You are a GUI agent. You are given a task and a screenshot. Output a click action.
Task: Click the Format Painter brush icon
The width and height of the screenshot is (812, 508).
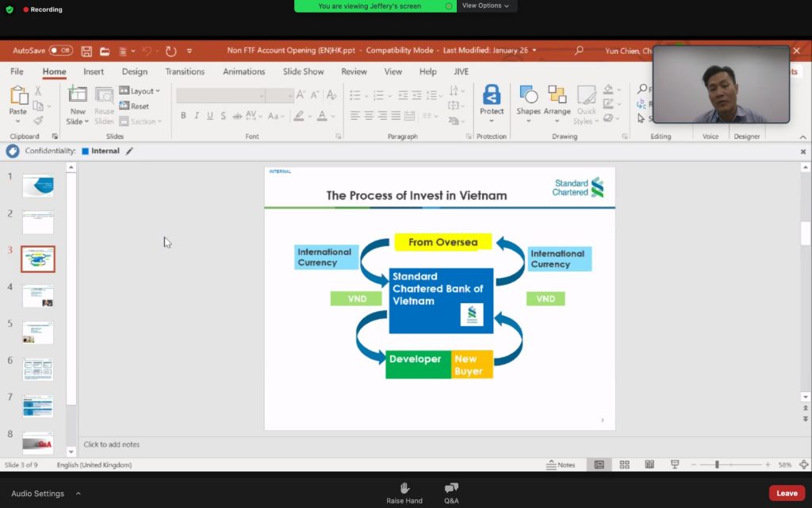click(x=38, y=121)
